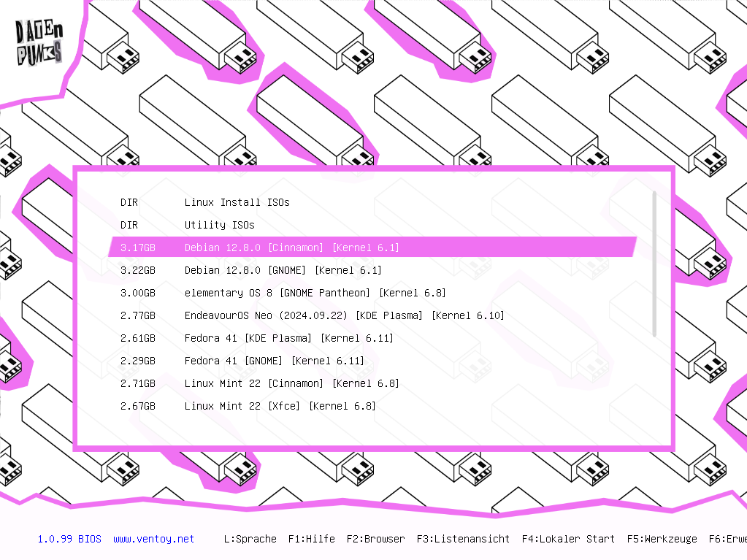Image resolution: width=747 pixels, height=560 pixels.
Task: Open F2:Browser file browser
Action: pos(375,539)
